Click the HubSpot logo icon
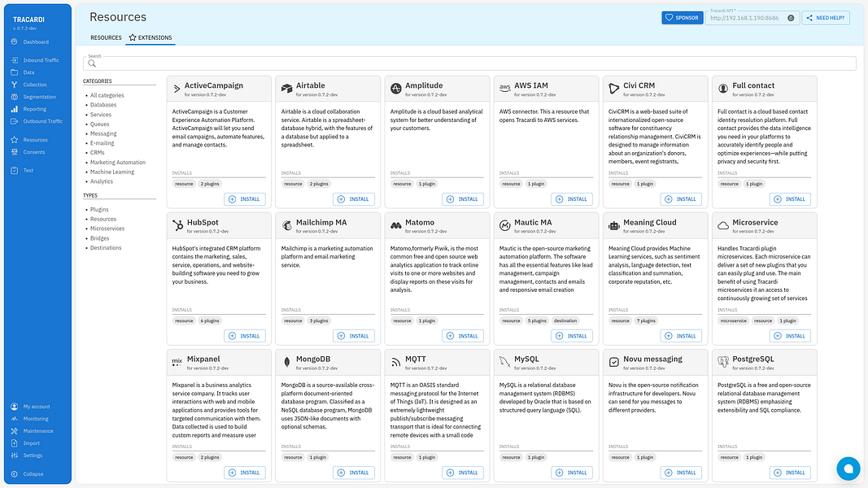 point(177,225)
